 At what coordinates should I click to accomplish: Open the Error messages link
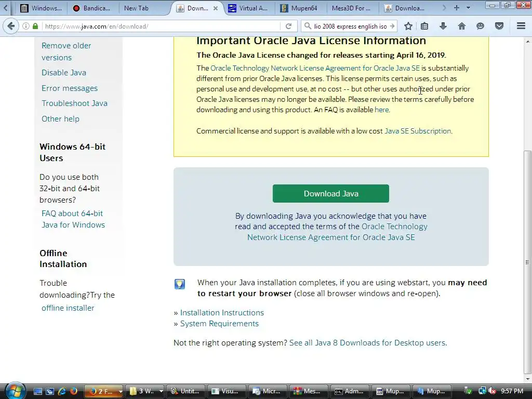tap(70, 88)
